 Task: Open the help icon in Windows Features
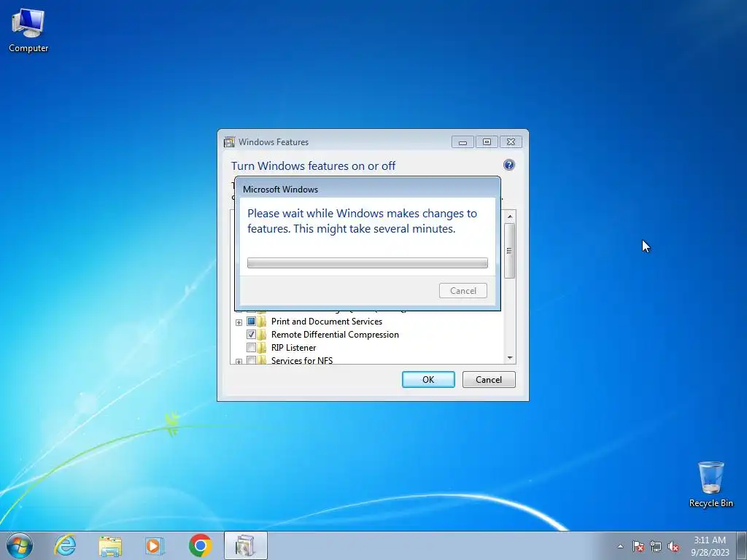click(508, 165)
